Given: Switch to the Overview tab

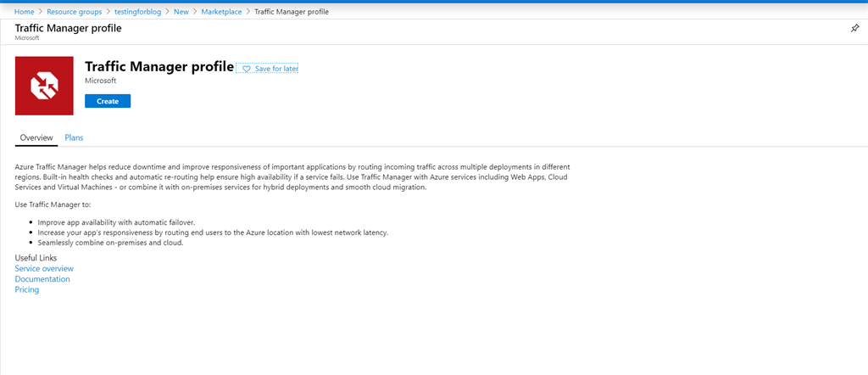Looking at the screenshot, I should point(36,137).
